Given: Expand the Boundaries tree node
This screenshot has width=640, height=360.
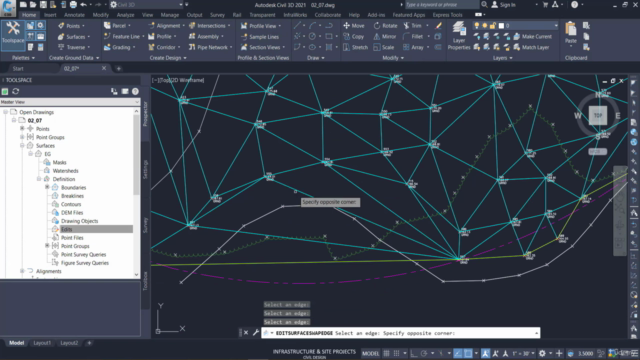Looking at the screenshot, I should click(47, 187).
